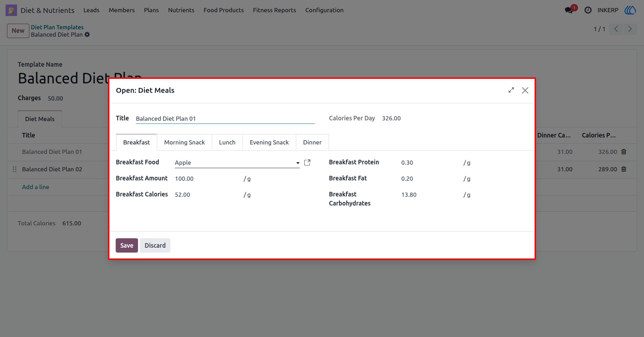Save the diet meal
644x337 pixels.
(x=127, y=245)
